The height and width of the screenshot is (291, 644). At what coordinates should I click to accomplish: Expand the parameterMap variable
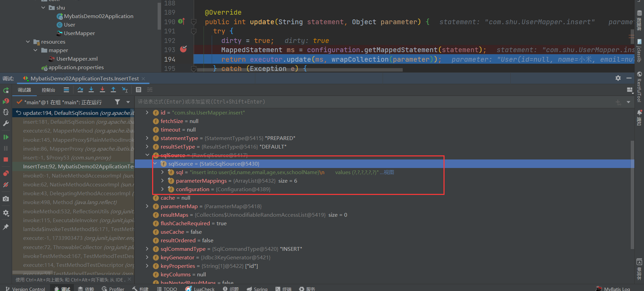coord(147,206)
